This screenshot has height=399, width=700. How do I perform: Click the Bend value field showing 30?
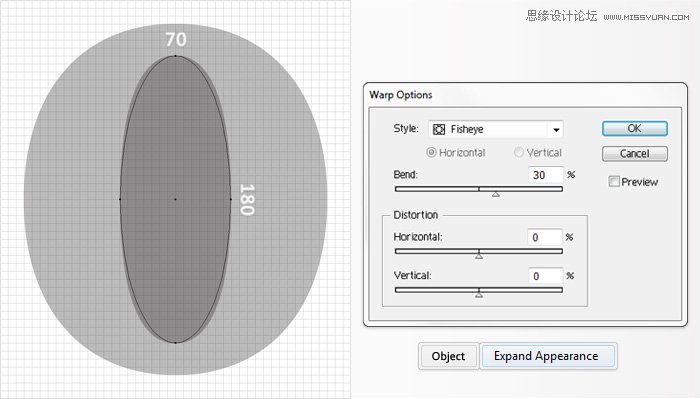click(546, 175)
